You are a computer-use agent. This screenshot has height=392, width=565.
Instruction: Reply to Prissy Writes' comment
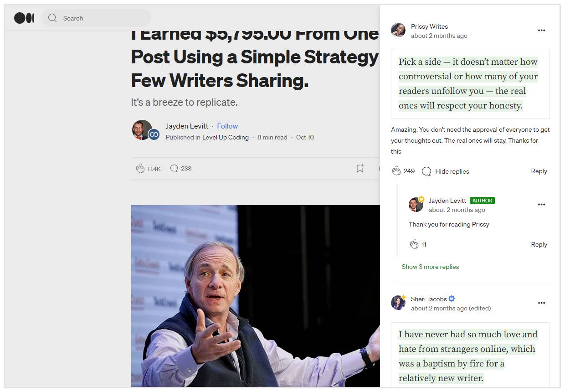(x=539, y=171)
